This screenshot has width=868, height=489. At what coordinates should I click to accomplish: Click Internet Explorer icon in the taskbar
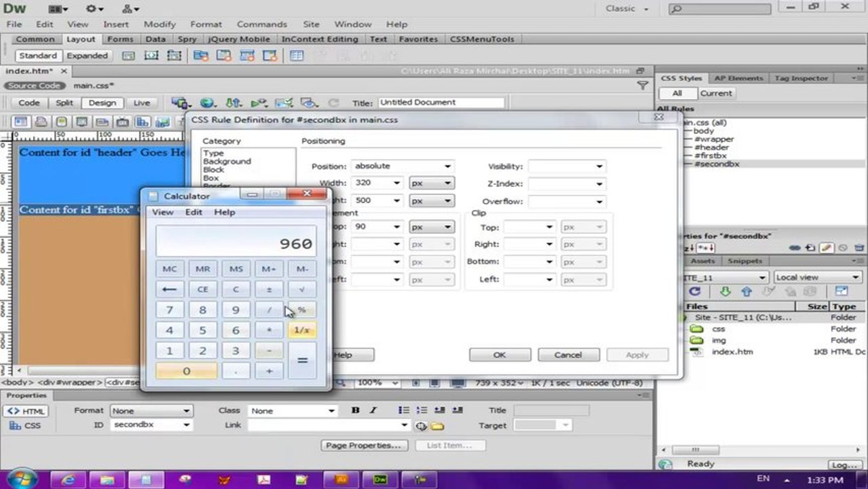[x=68, y=479]
